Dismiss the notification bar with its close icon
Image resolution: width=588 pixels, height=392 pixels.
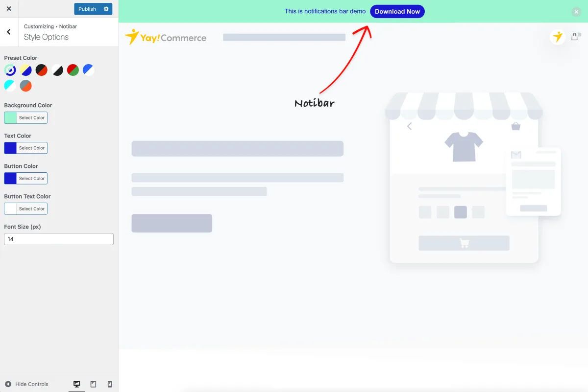[576, 12]
